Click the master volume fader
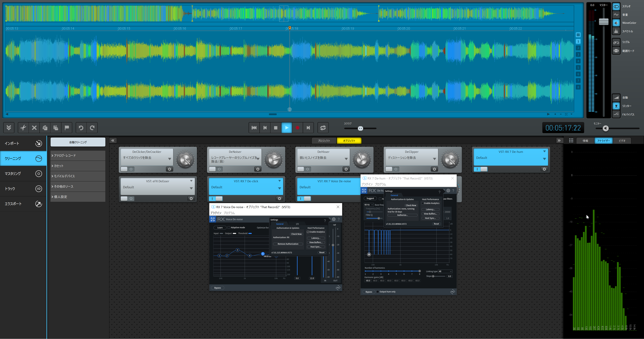Screen dimensions: 644x339 604,22
